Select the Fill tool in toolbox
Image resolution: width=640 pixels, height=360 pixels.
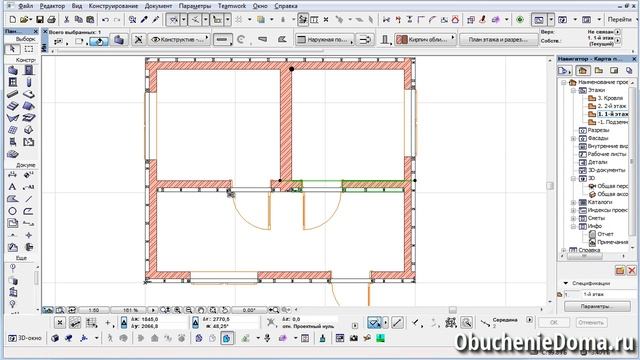coord(13,199)
